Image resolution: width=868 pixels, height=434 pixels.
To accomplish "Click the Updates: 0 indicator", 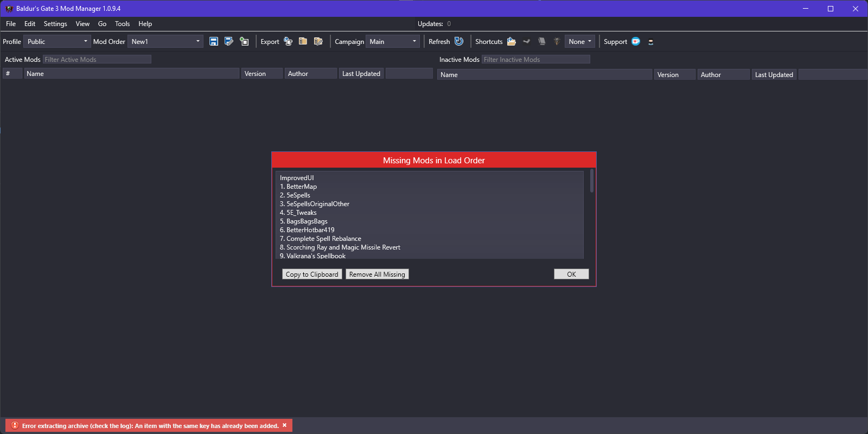I will point(434,24).
